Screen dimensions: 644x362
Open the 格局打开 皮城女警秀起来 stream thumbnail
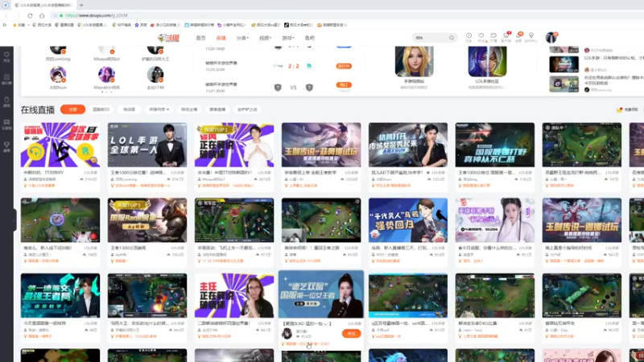click(408, 145)
